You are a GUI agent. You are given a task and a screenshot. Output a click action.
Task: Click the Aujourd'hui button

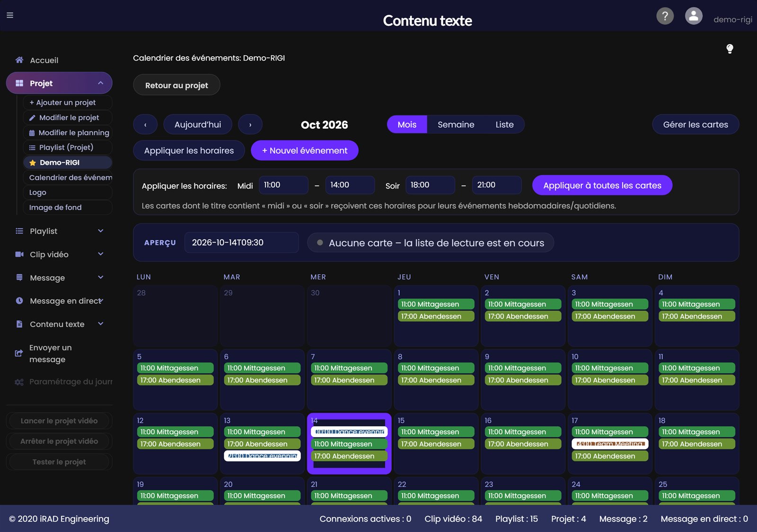(198, 125)
